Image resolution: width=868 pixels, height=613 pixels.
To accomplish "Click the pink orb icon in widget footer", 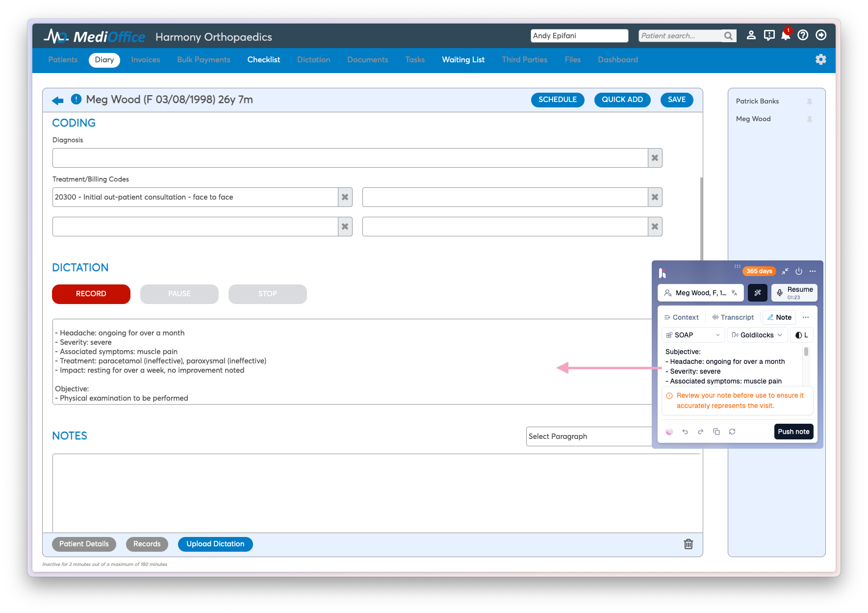I will (669, 432).
